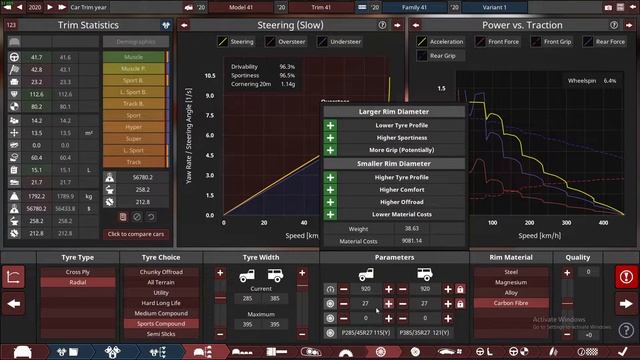Image resolution: width=640 pixels, height=360 pixels.
Task: Open the brakes disc tab icon
Action: coord(415,351)
